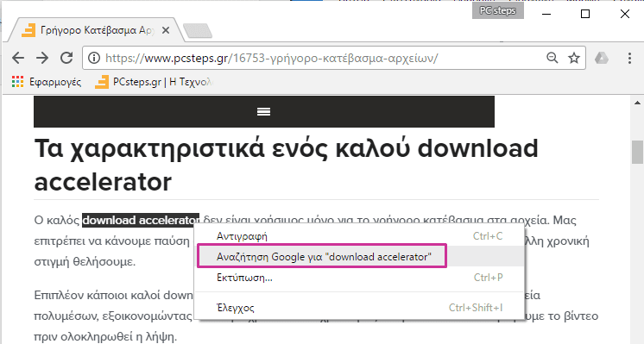Open Chrome's three-dot menu

point(629,58)
